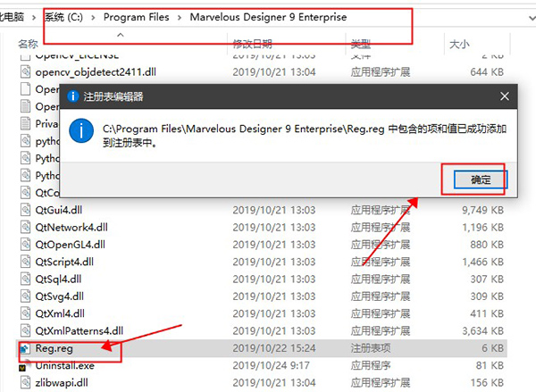The image size is (536, 392).
Task: Click the opencv_objdetect2411.dll file icon
Action: (x=25, y=71)
